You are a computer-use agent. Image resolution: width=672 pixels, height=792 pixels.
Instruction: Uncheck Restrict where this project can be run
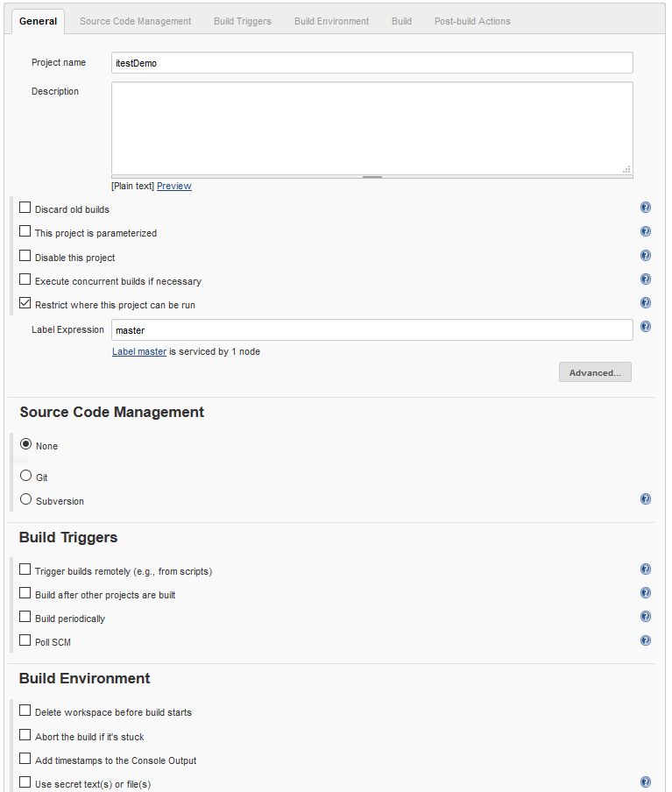click(25, 303)
